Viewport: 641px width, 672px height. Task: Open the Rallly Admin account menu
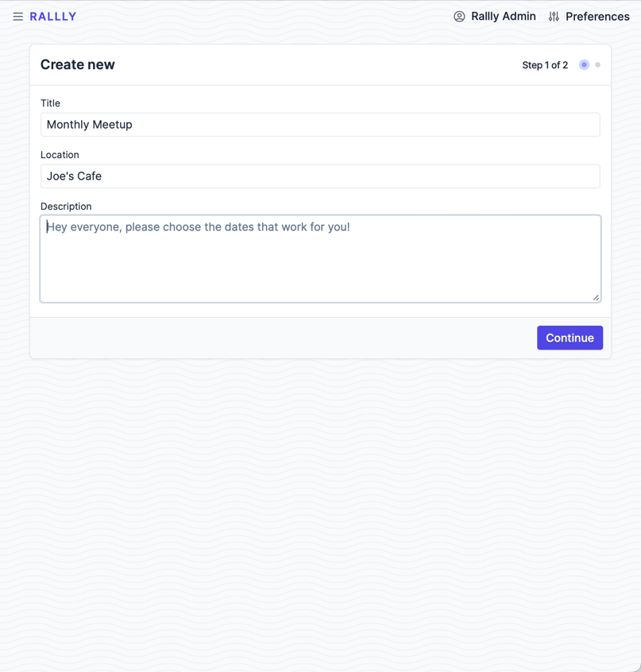[495, 17]
